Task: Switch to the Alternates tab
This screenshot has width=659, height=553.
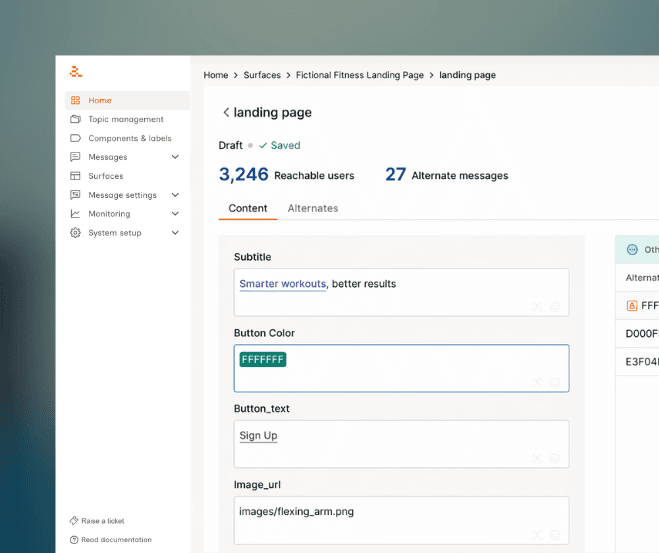Action: tap(313, 208)
